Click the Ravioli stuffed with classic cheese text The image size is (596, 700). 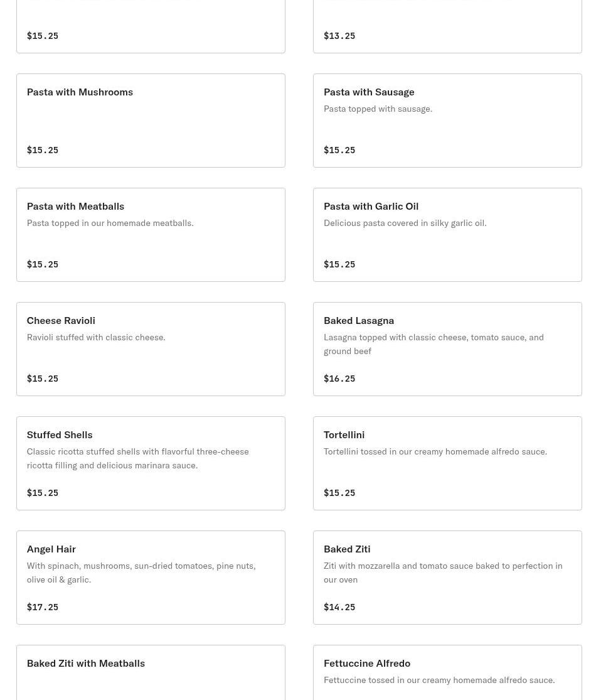click(96, 338)
